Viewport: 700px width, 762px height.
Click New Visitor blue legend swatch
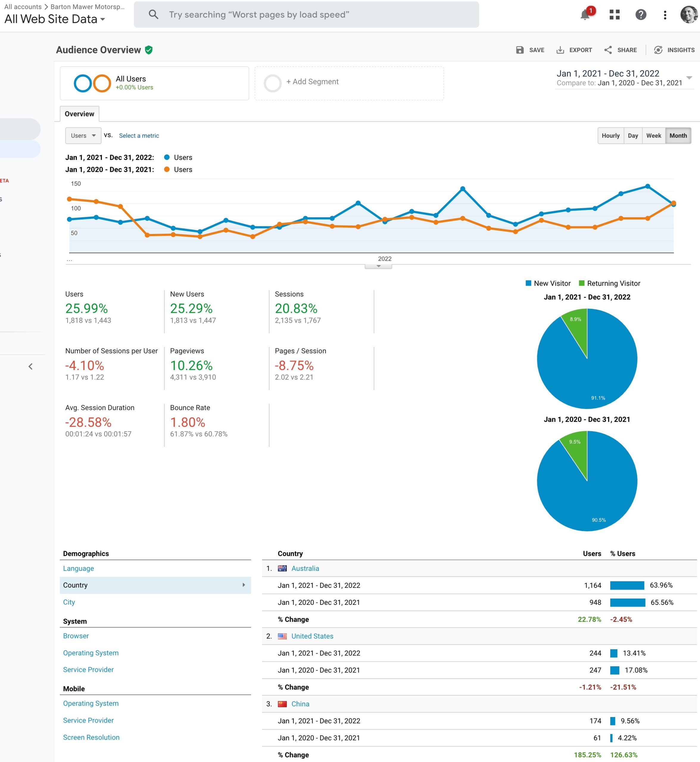(x=528, y=283)
